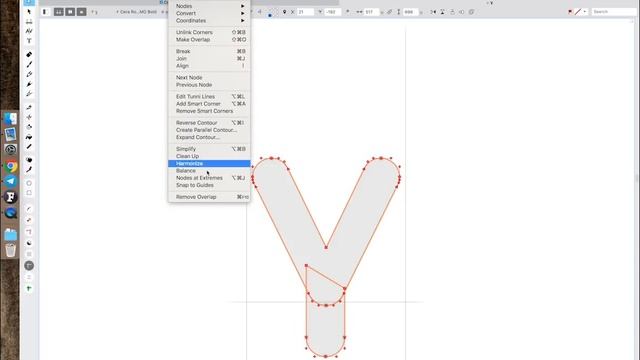640x360 pixels.
Task: Choose Remove Smart Corners
Action: pyautogui.click(x=209, y=111)
